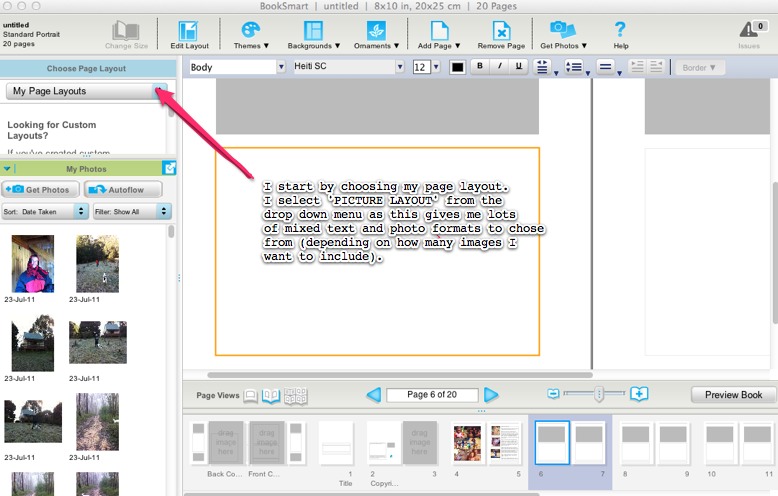
Task: Switch to multi-page overview
Action: pos(296,395)
